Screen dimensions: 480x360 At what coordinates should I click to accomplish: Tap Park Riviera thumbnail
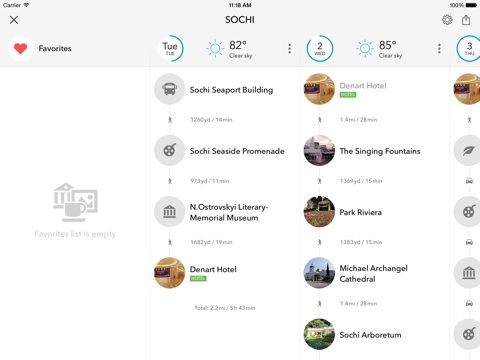(319, 212)
